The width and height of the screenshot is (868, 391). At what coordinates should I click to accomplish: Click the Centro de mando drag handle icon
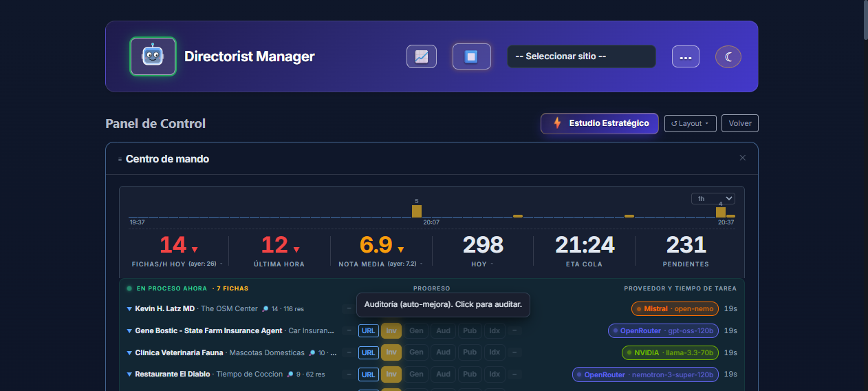[120, 159]
